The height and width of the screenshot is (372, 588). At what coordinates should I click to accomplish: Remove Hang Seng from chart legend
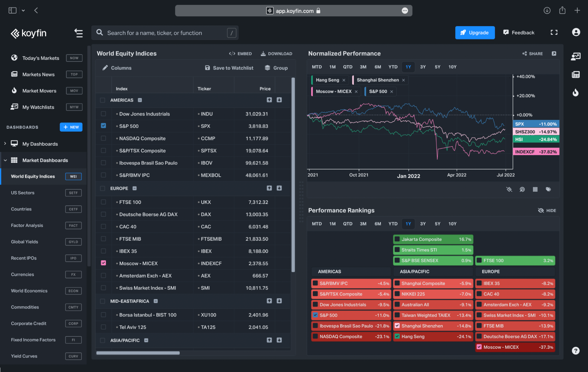pos(344,80)
